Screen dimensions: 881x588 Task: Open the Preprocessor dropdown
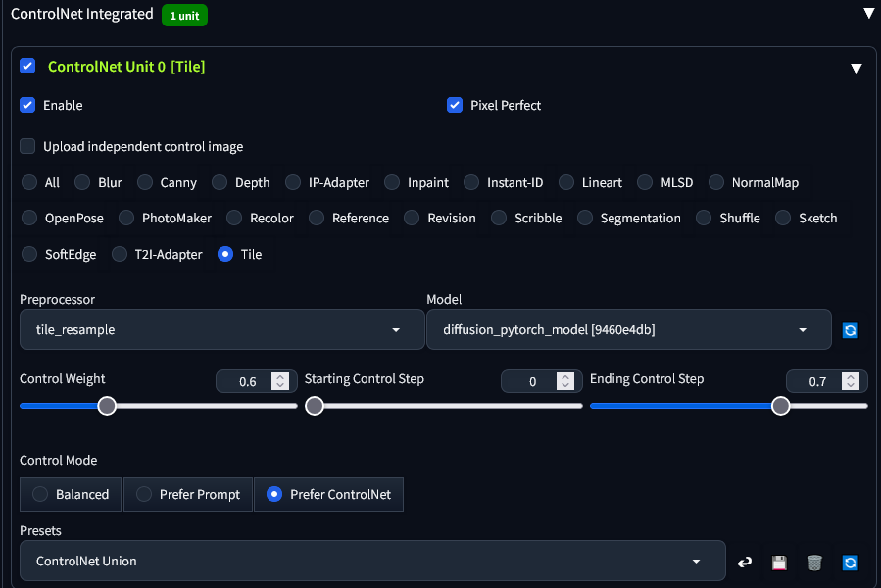pyautogui.click(x=221, y=329)
